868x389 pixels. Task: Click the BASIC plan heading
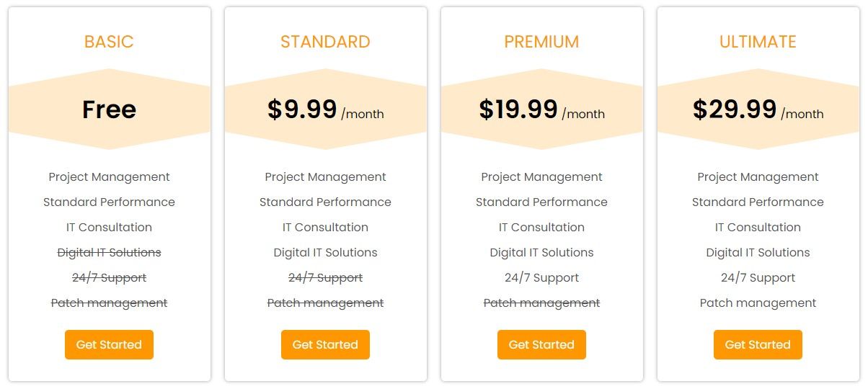pos(109,42)
